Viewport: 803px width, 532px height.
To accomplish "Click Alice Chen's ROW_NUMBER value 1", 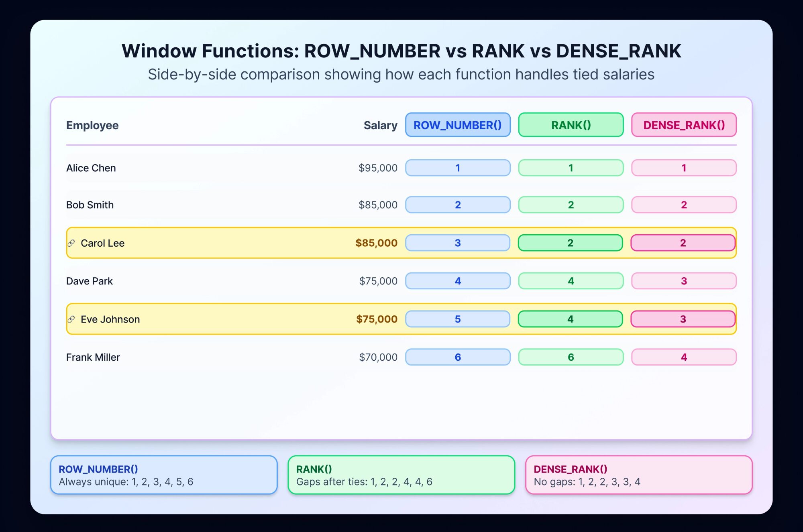I will point(458,168).
